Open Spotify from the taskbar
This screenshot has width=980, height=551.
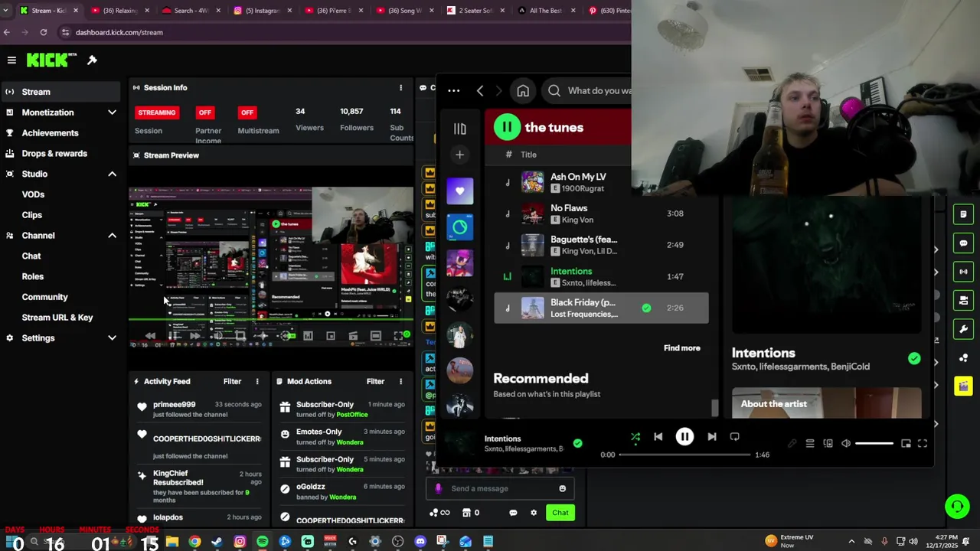click(x=263, y=542)
